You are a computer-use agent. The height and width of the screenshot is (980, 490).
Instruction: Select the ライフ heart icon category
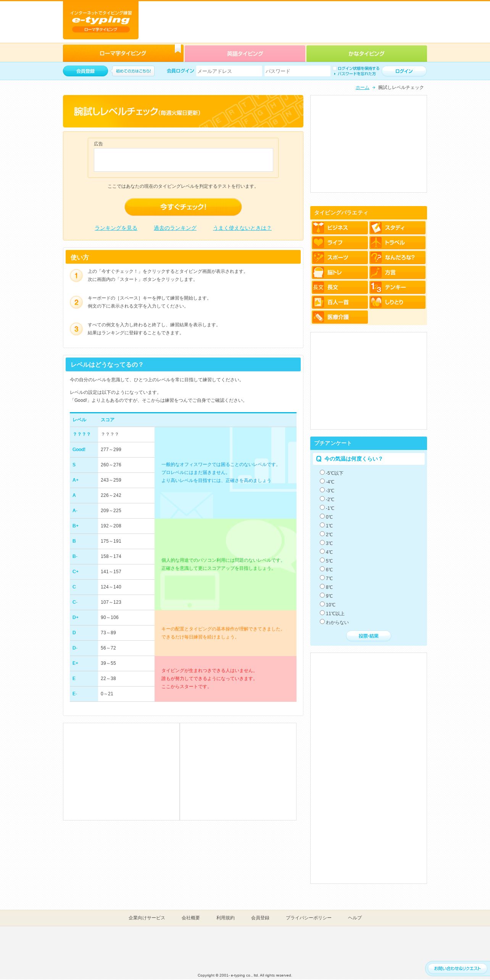(x=340, y=242)
